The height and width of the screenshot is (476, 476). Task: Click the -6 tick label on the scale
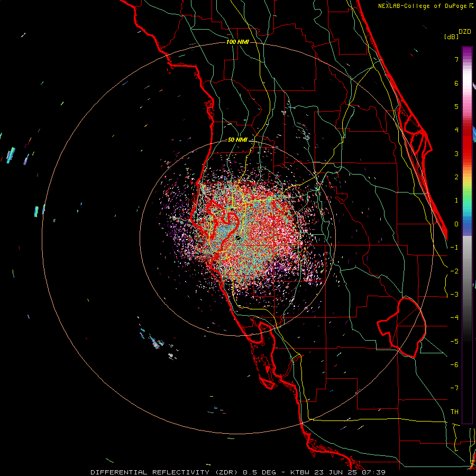click(454, 365)
